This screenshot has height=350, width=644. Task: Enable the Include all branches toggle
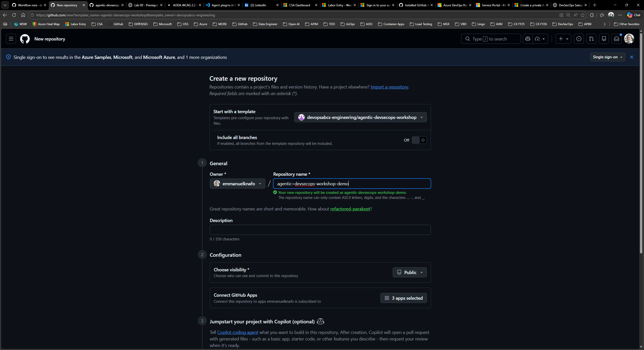419,140
